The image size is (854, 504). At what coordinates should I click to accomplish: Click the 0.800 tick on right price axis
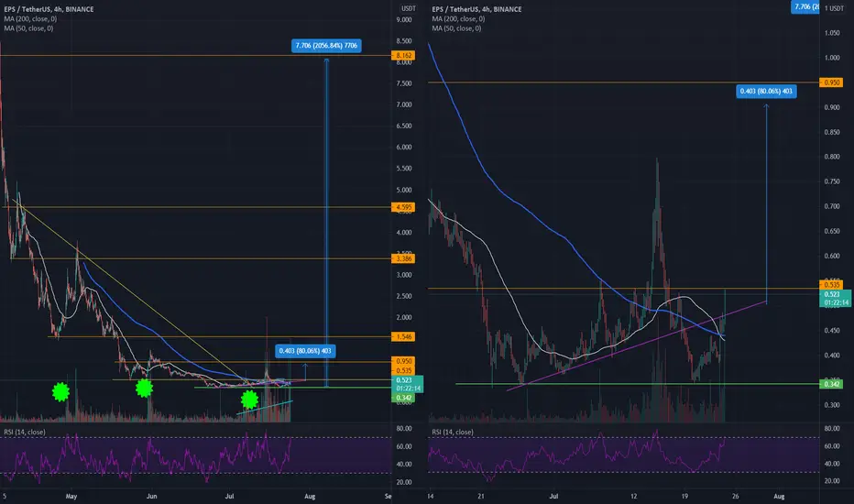832,157
